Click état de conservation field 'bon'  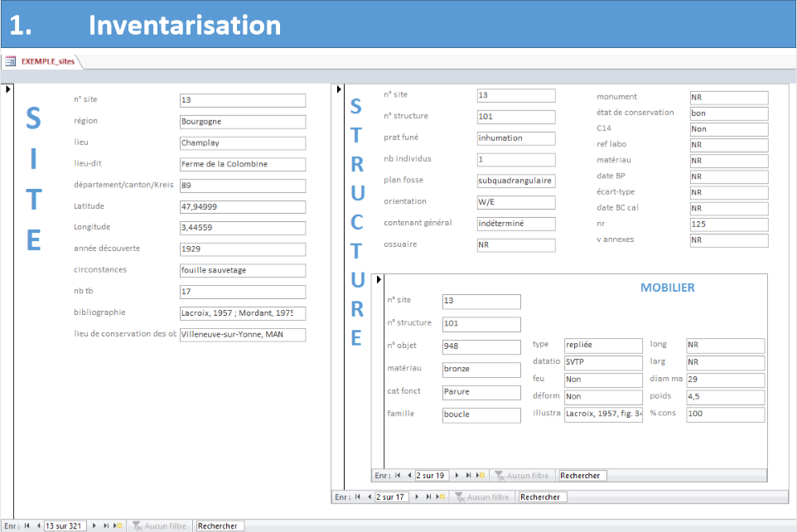tap(729, 114)
